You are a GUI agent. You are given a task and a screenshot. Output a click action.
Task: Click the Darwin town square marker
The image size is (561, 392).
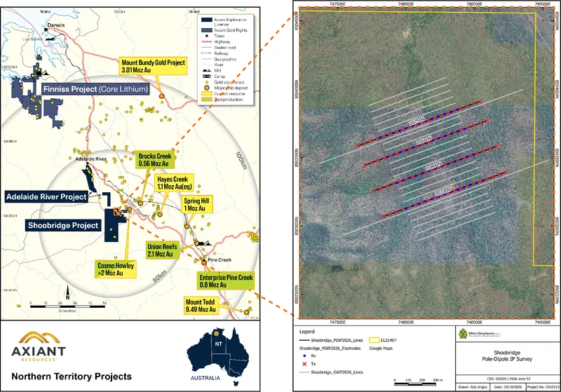[46, 29]
